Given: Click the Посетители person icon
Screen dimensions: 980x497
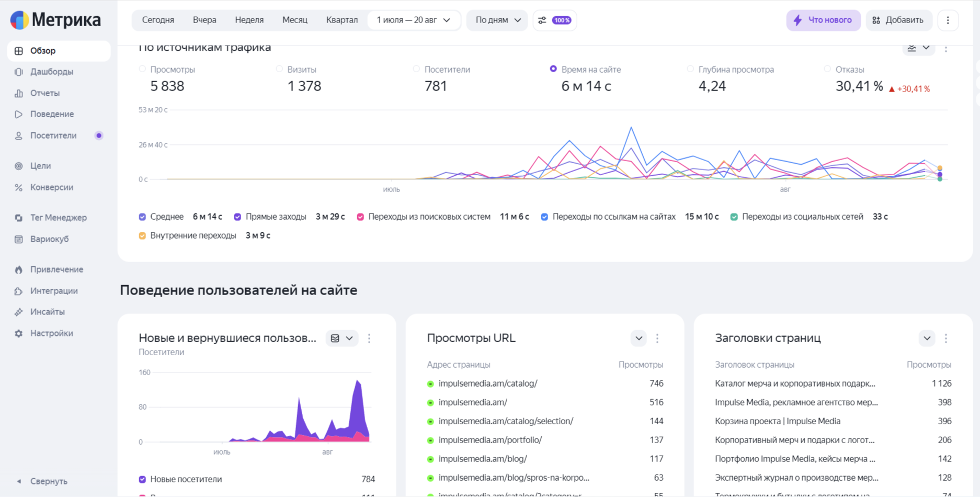Looking at the screenshot, I should (x=19, y=135).
